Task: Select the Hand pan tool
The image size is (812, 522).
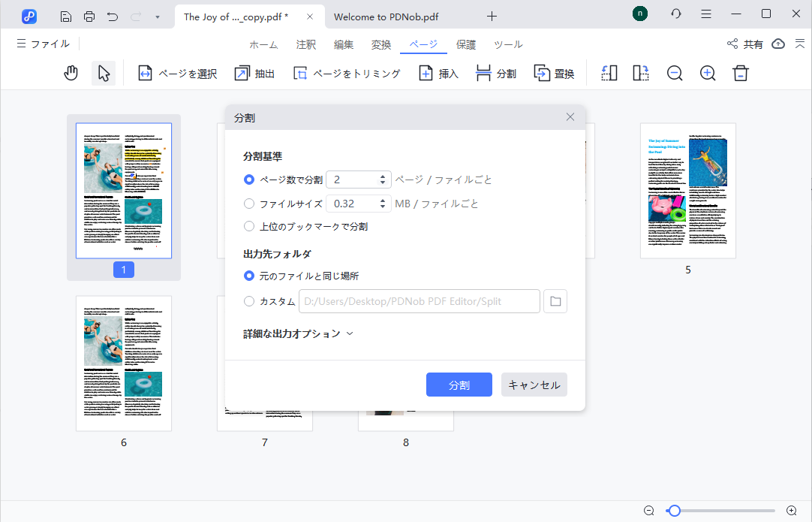Action: [71, 73]
